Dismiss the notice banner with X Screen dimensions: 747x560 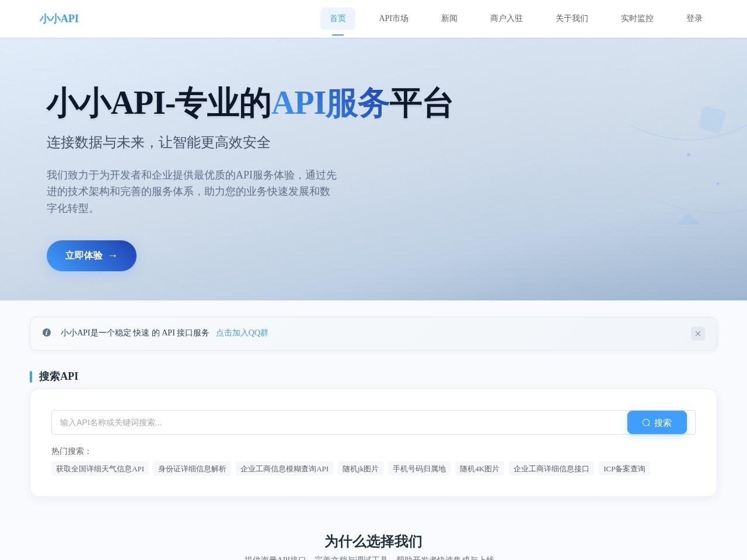(697, 334)
